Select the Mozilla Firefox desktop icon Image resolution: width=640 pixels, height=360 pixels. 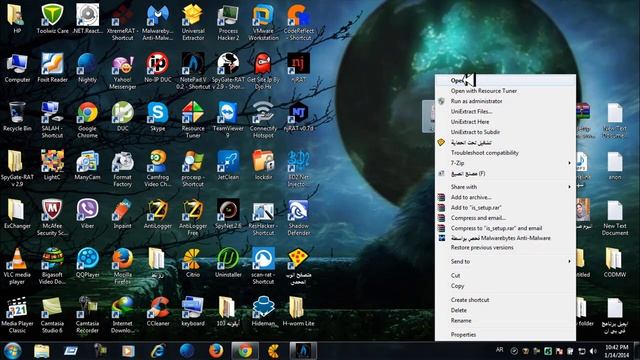122,266
